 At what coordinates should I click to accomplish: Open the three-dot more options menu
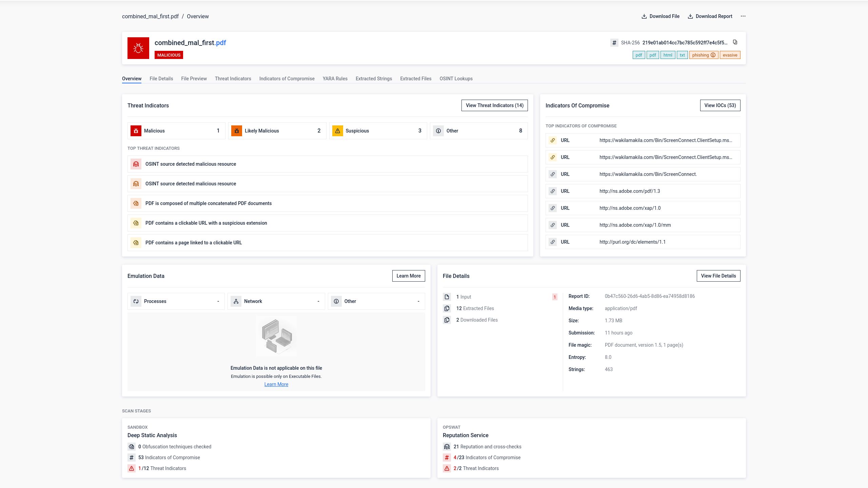(743, 16)
